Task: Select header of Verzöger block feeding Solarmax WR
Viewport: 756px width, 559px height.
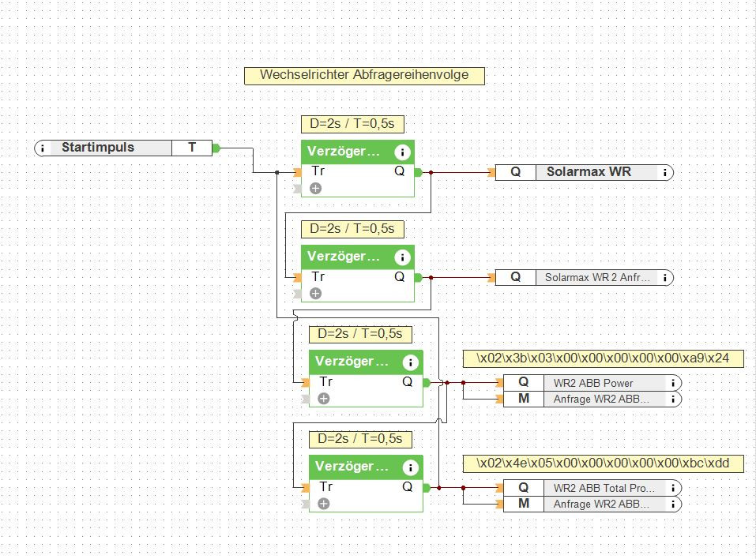Action: (358, 152)
